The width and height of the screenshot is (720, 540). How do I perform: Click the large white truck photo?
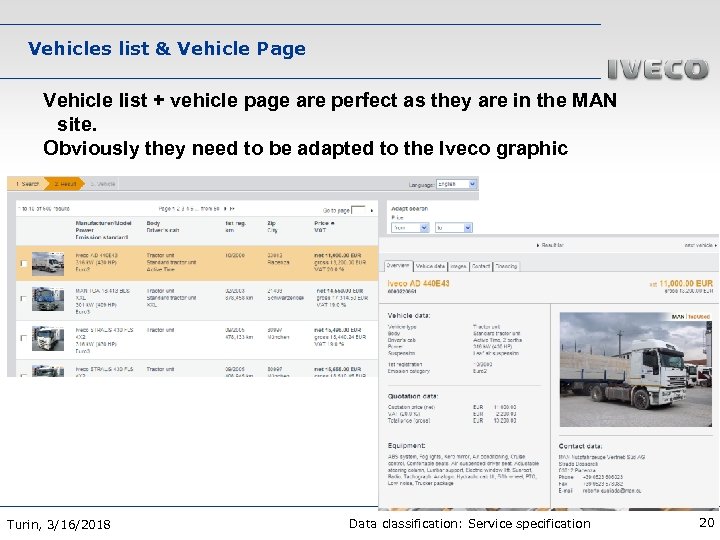(x=636, y=370)
